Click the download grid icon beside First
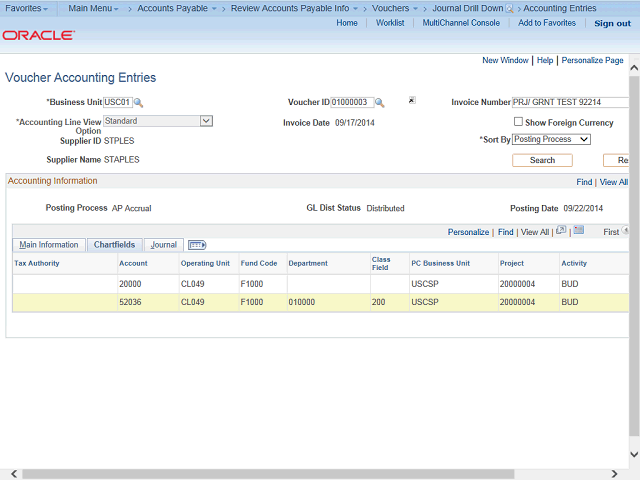Screen dimensions: 640x480 pyautogui.click(x=579, y=230)
